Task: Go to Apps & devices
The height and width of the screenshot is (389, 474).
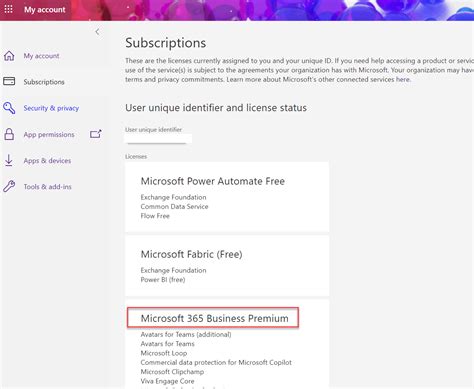Action: tap(47, 161)
